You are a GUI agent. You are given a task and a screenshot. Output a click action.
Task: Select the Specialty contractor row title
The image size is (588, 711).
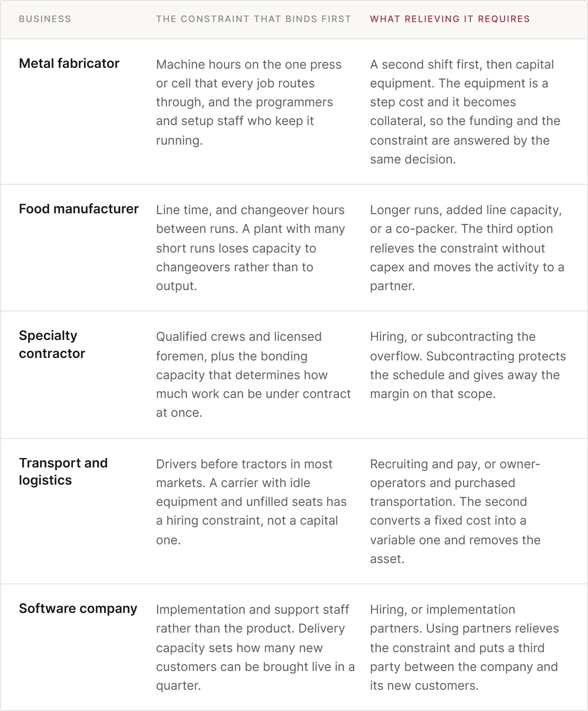[x=52, y=344]
